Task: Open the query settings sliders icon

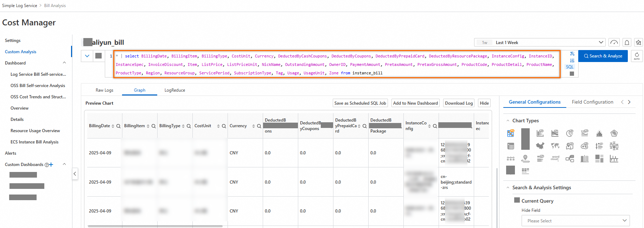Action: [x=572, y=61]
